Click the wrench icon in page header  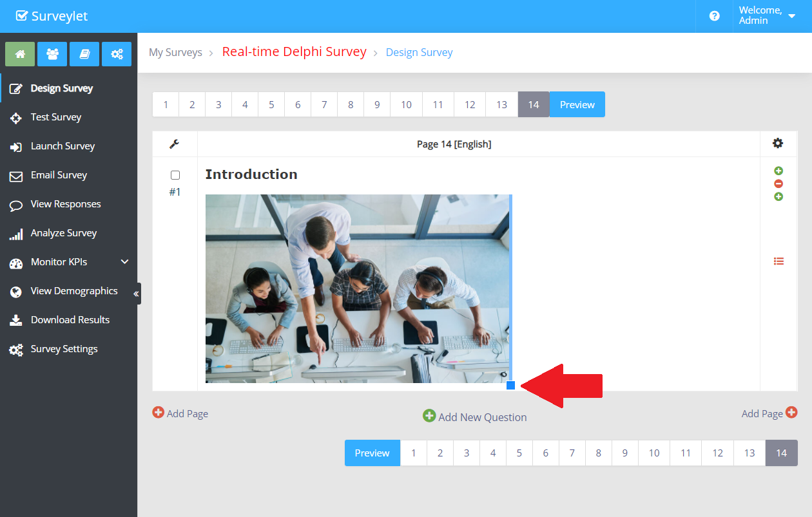click(x=174, y=144)
